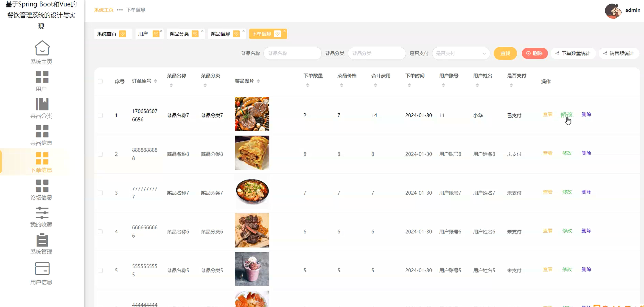Sort by 菜品图片 column arrows

(258, 81)
